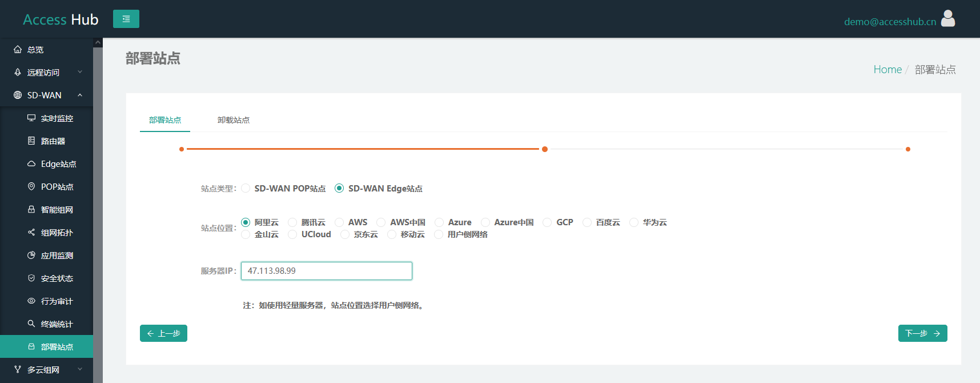Switch to the 卸载站点 tab
Image resolution: width=980 pixels, height=383 pixels.
pyautogui.click(x=234, y=120)
